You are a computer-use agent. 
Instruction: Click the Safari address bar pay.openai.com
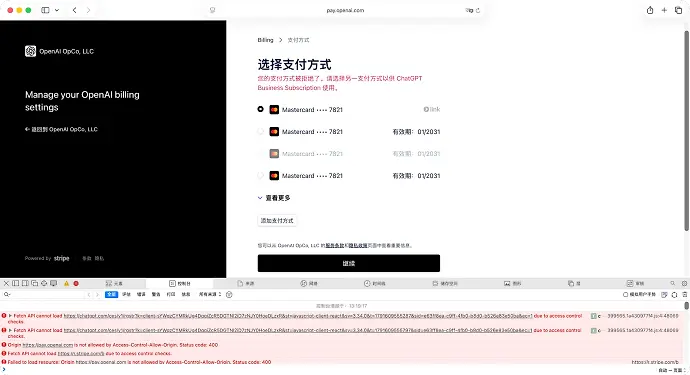pos(345,10)
